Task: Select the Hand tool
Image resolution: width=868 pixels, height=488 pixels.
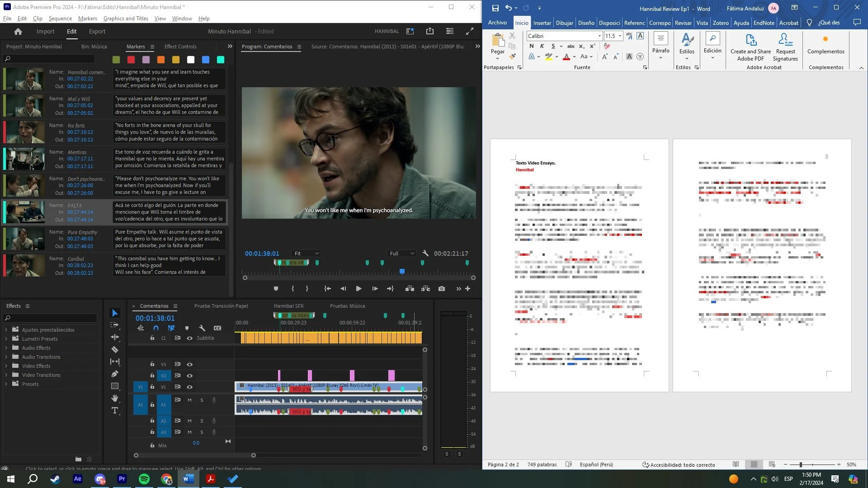Action: (x=115, y=398)
